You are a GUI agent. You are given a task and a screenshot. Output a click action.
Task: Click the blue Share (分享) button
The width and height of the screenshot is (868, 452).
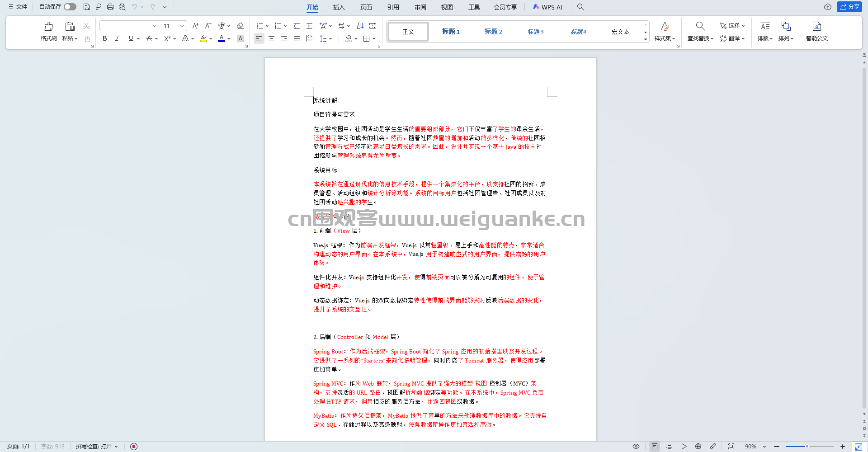849,7
